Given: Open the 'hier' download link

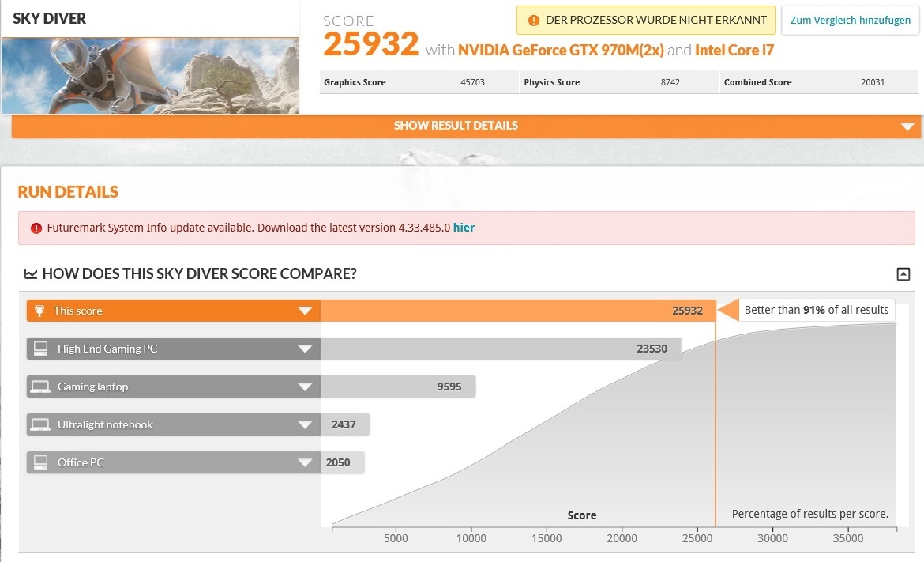Looking at the screenshot, I should [x=464, y=228].
